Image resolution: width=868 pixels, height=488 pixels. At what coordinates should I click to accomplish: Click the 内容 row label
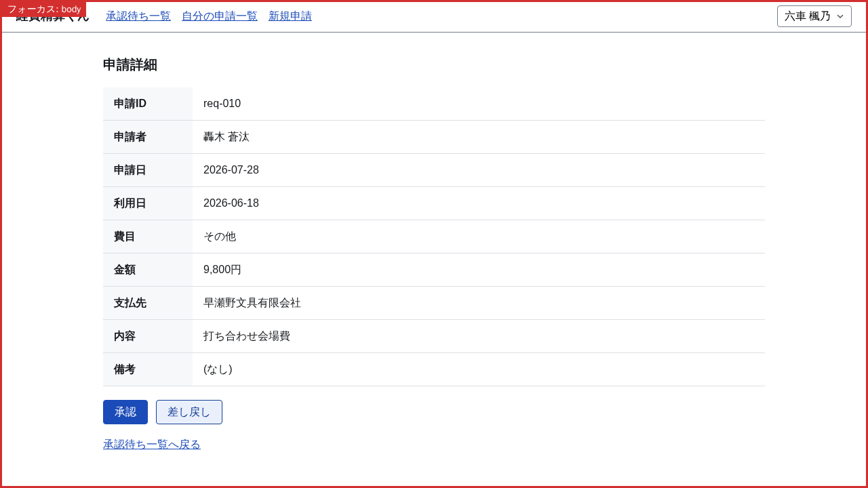125,336
